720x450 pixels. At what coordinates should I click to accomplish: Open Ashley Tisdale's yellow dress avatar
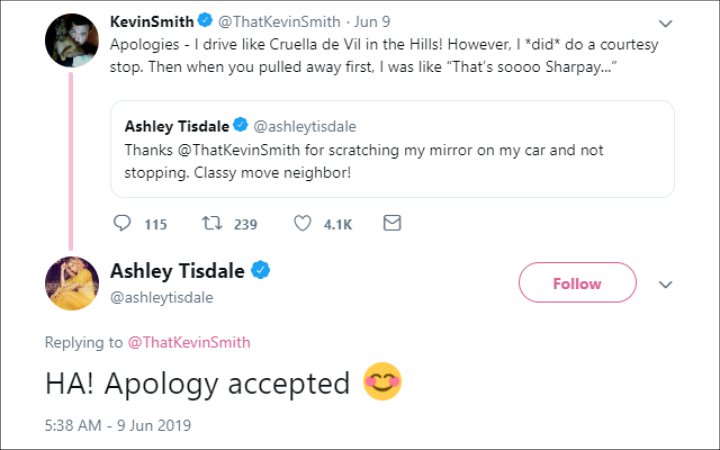[72, 283]
